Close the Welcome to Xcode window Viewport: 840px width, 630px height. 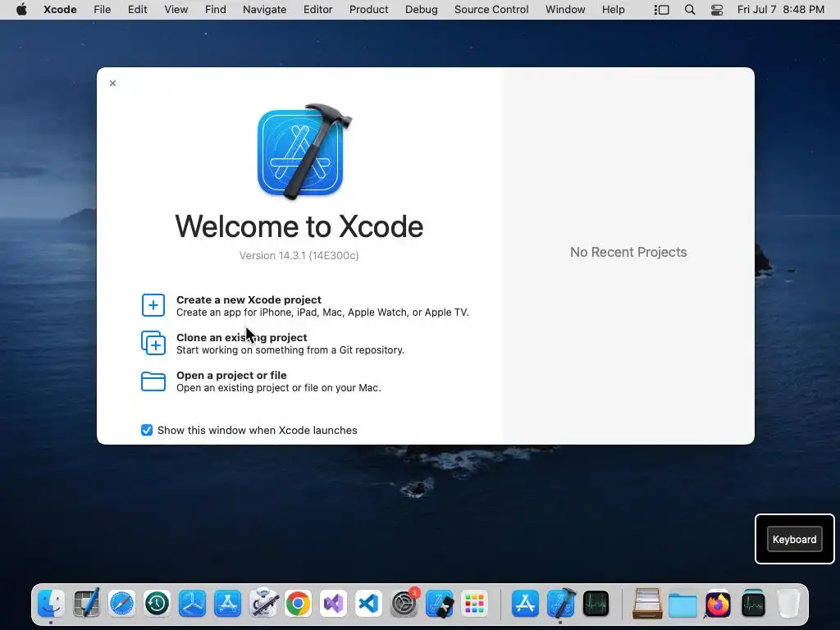112,83
